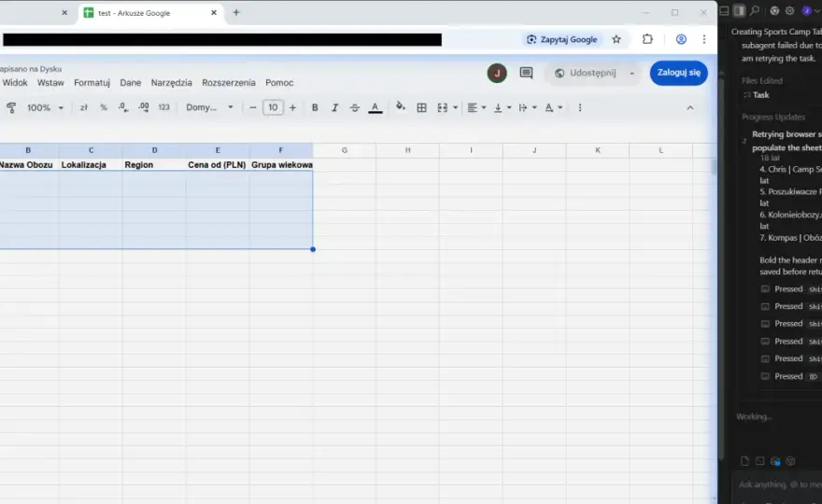
Task: Select the paint format tool
Action: (x=11, y=107)
